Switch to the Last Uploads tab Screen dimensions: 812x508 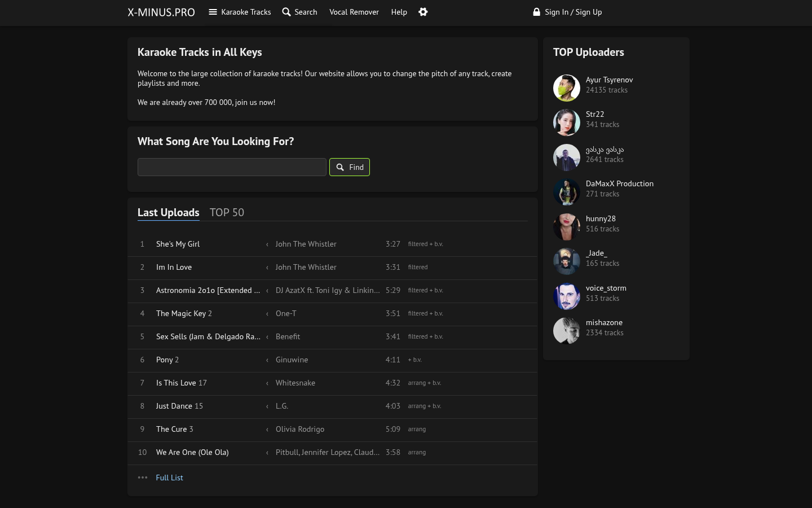pos(169,212)
